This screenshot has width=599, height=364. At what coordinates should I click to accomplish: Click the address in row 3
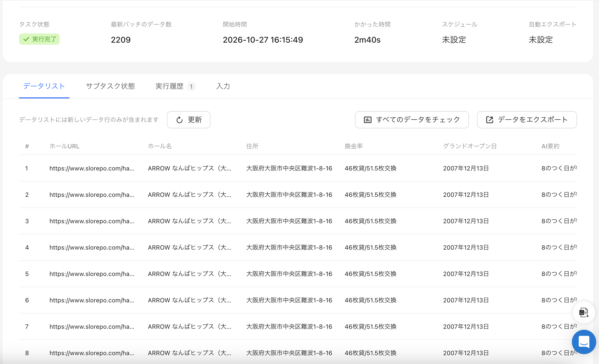click(x=289, y=221)
